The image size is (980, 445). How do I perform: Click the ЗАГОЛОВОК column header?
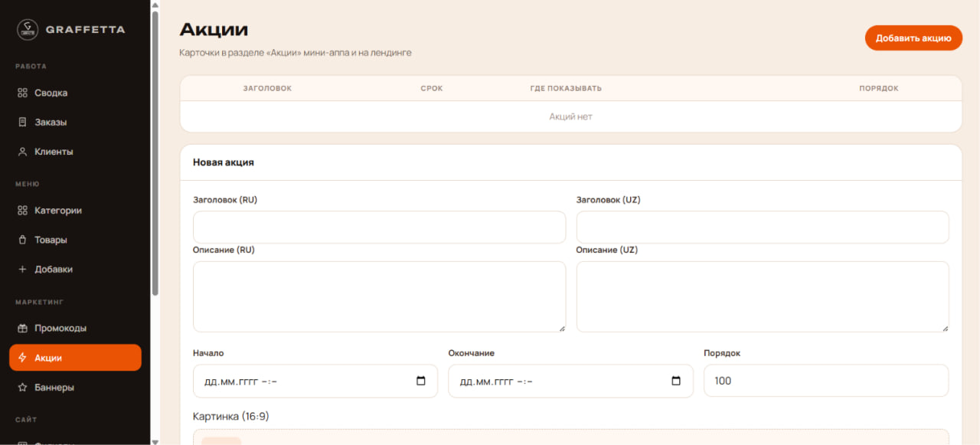[267, 88]
